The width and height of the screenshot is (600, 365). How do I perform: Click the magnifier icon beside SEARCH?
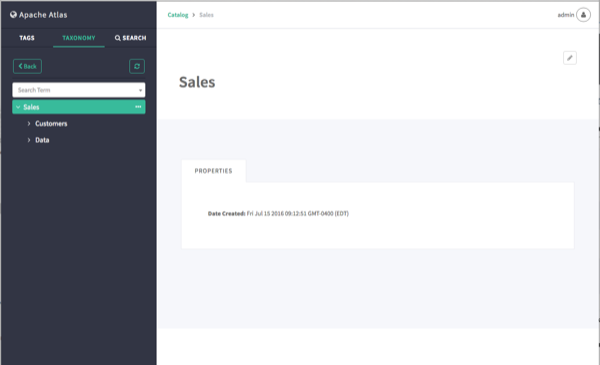coord(117,38)
